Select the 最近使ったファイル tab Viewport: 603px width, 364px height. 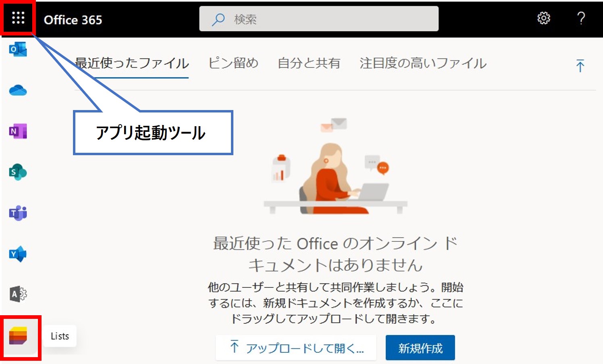tap(131, 63)
